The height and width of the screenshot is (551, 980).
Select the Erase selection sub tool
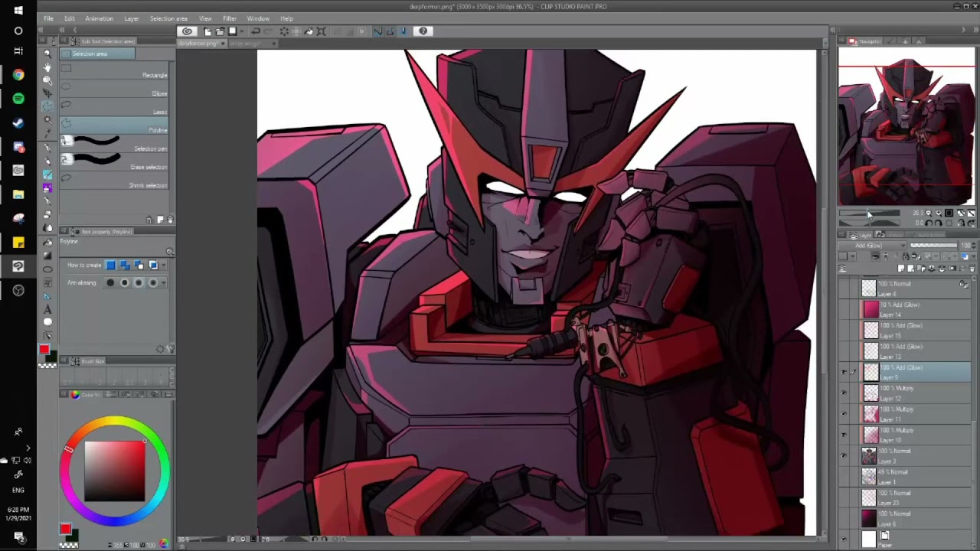[114, 163]
